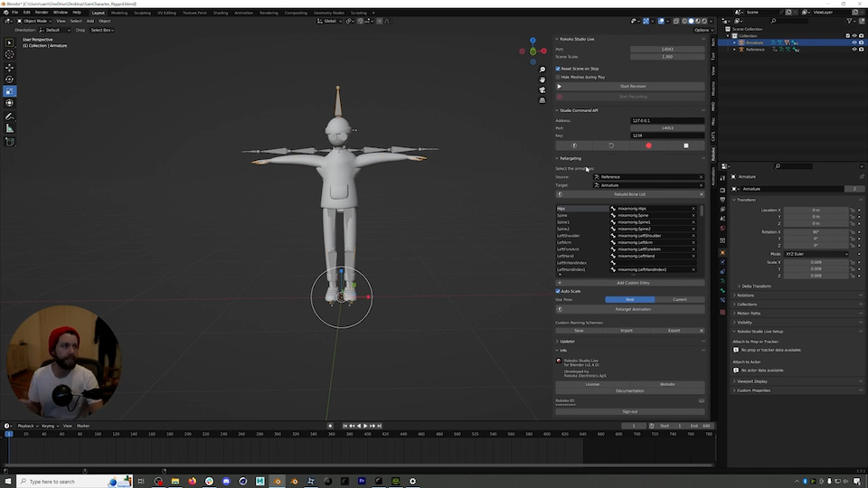Clear the Source armature with its X
The width and height of the screenshot is (868, 488).
pyautogui.click(x=701, y=177)
